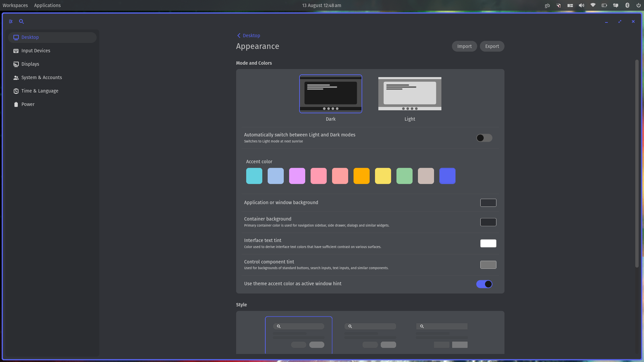Open Application or window background color picker

point(488,202)
